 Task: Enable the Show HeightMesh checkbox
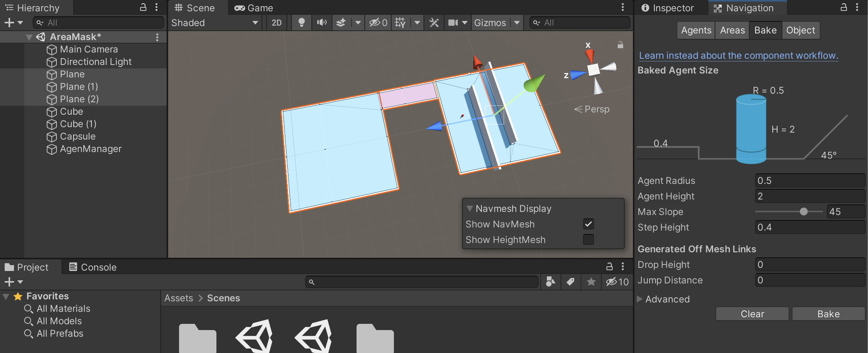tap(589, 239)
